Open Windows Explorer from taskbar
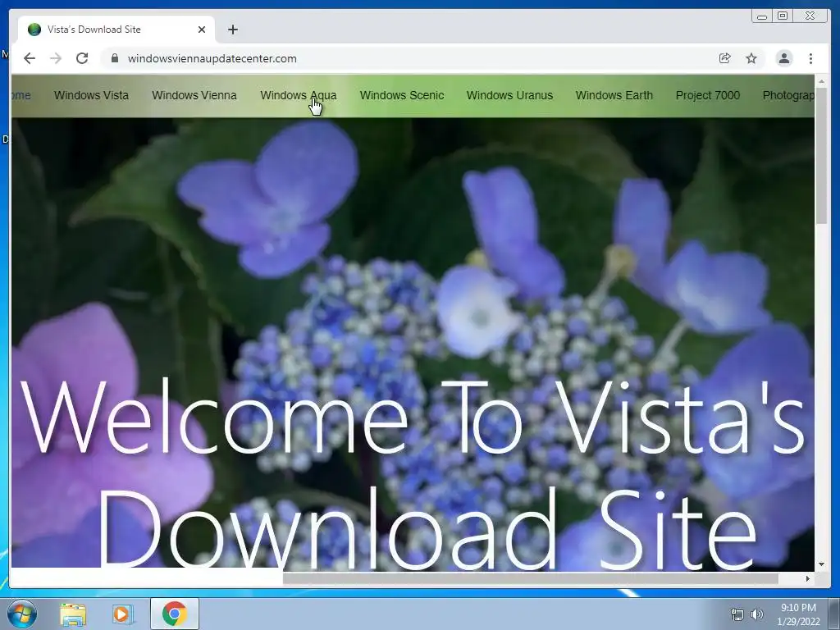Viewport: 840px width, 630px height. tap(73, 614)
